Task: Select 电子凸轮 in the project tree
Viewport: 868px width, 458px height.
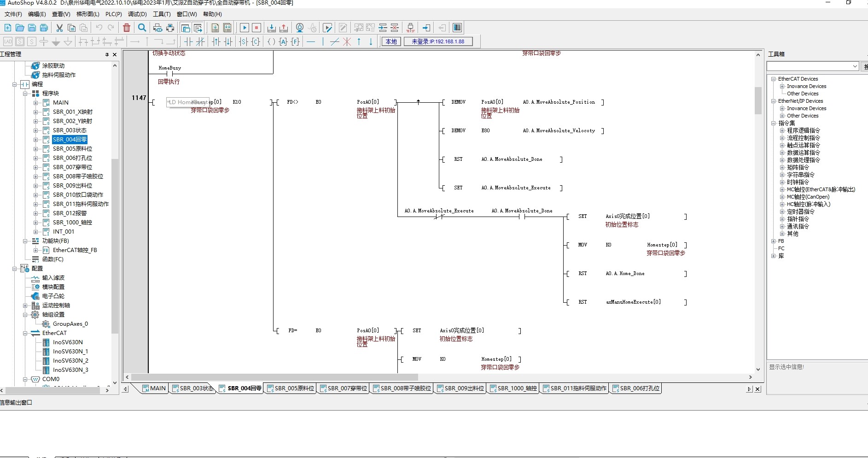Action: [x=53, y=296]
